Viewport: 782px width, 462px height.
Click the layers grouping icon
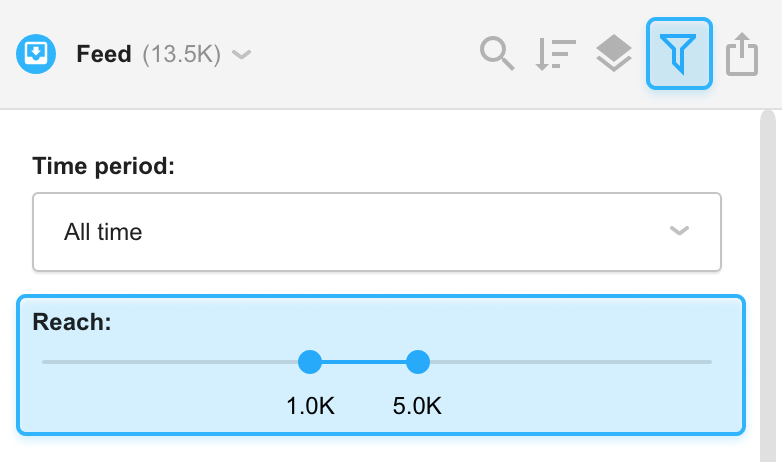(614, 53)
